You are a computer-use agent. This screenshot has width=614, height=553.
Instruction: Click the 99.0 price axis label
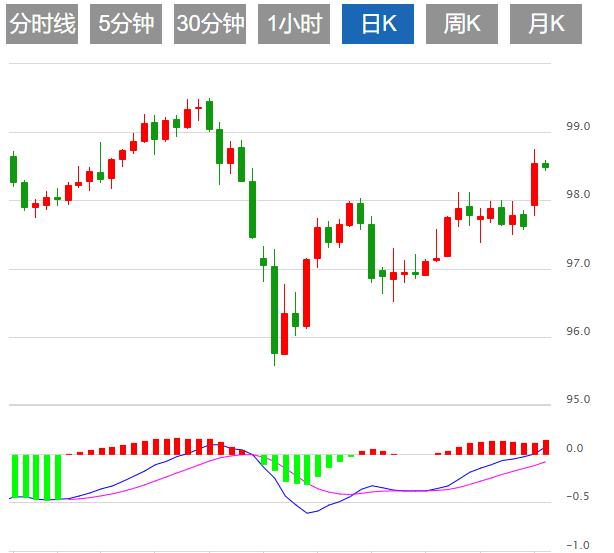click(575, 127)
